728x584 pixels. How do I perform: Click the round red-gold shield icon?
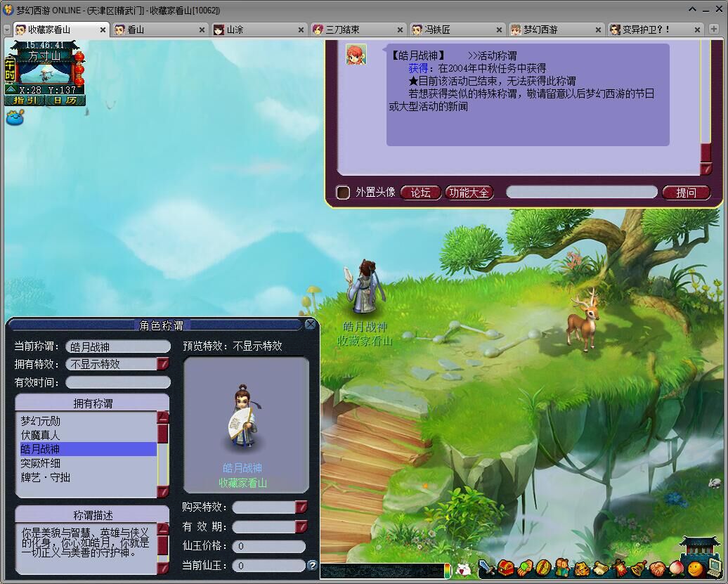544,567
